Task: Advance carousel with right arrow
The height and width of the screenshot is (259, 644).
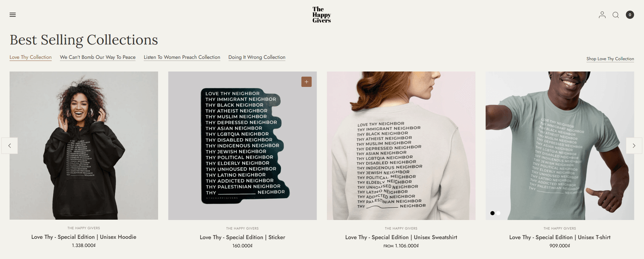Action: pyautogui.click(x=634, y=146)
